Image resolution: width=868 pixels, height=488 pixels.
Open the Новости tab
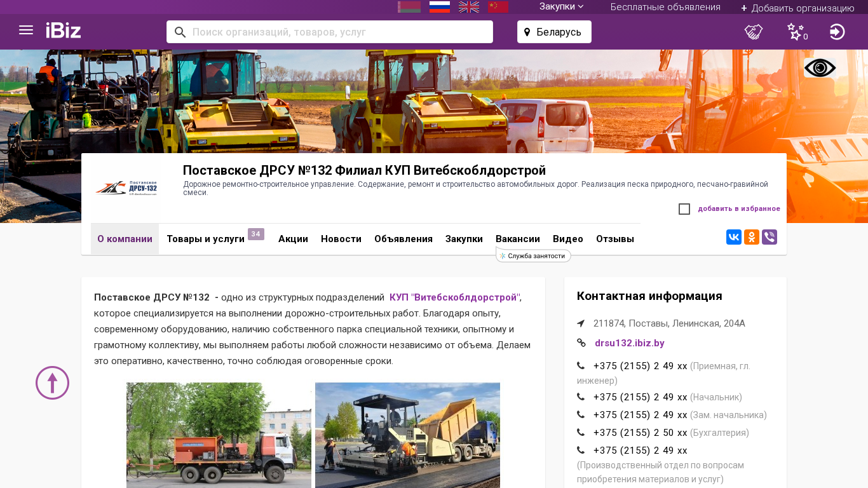click(341, 239)
